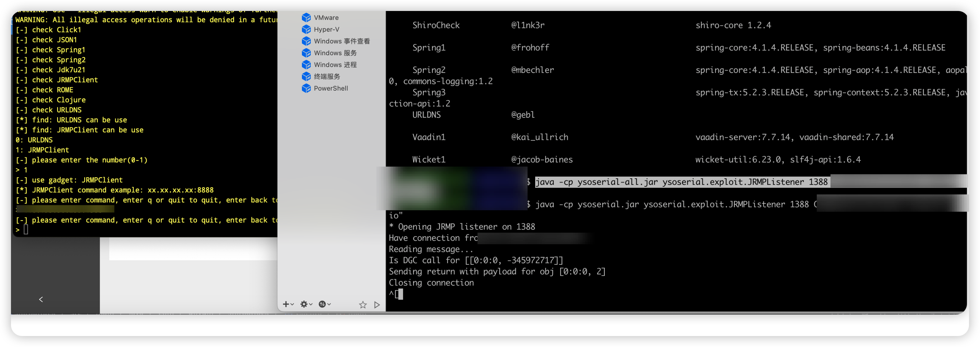
Task: Click '@frohoff' author text
Action: click(530, 48)
